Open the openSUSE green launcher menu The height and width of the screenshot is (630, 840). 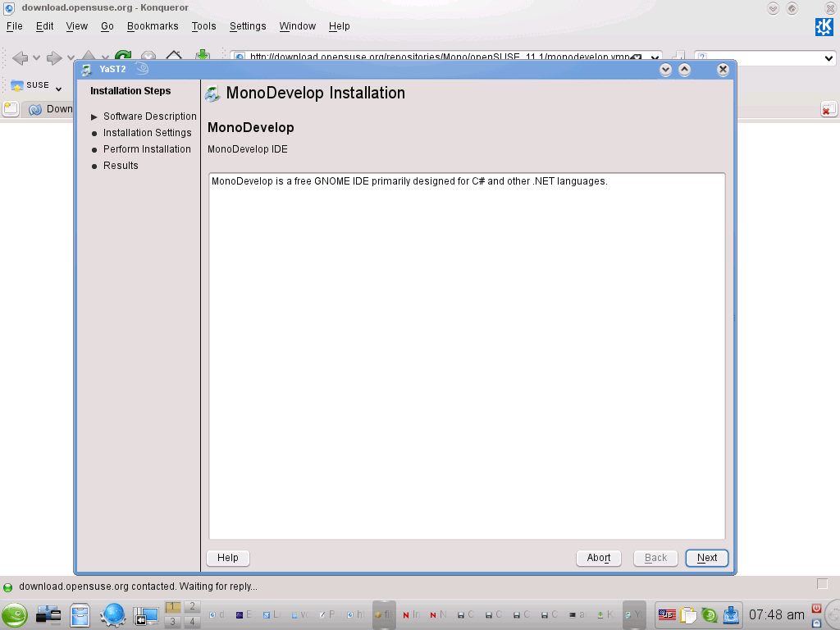pyautogui.click(x=15, y=615)
